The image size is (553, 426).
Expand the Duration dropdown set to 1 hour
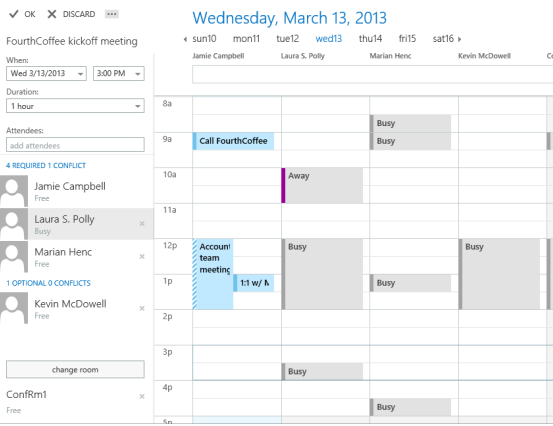75,106
